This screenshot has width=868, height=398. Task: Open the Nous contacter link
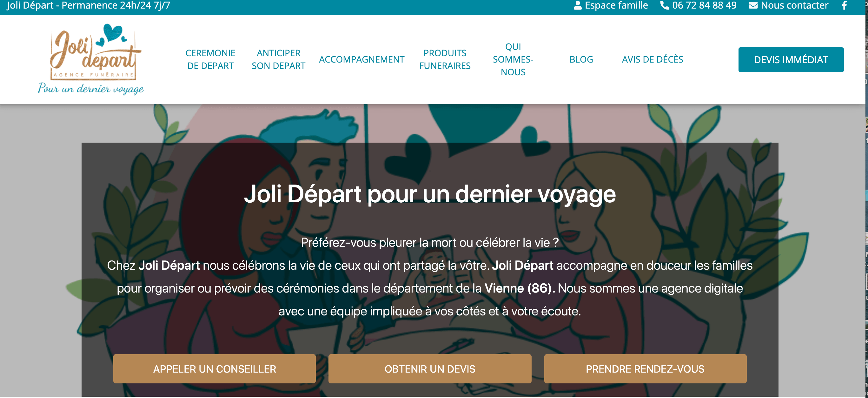794,5
